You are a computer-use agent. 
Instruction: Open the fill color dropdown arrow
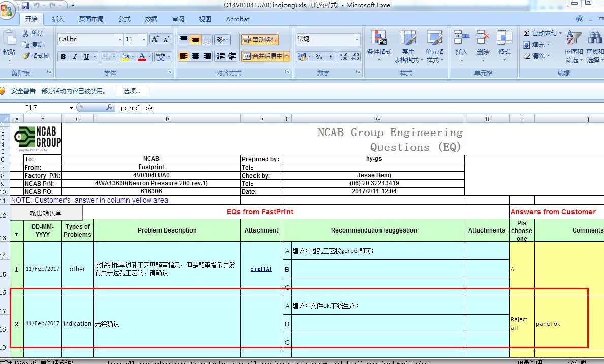pos(133,57)
